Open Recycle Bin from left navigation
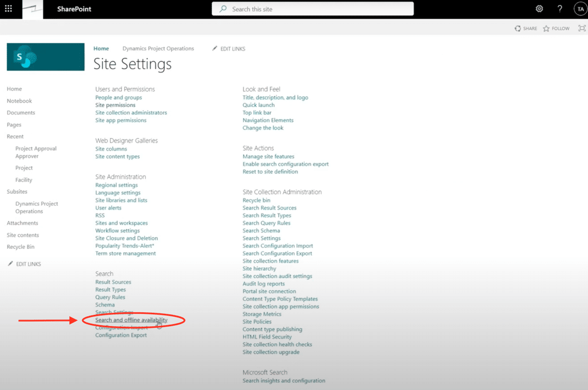Screen dimensions: 588x390 click(x=21, y=247)
